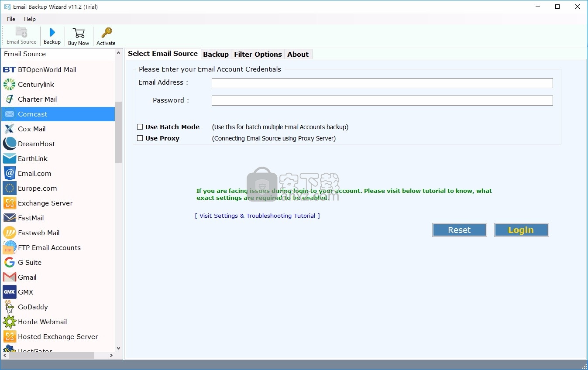This screenshot has width=588, height=370.
Task: Select the Charter Mail icon
Action: point(9,99)
